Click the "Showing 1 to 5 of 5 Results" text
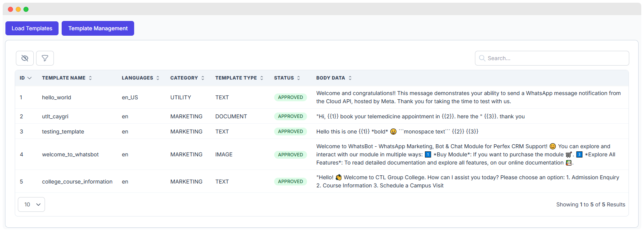This screenshot has height=232, width=644. point(590,204)
